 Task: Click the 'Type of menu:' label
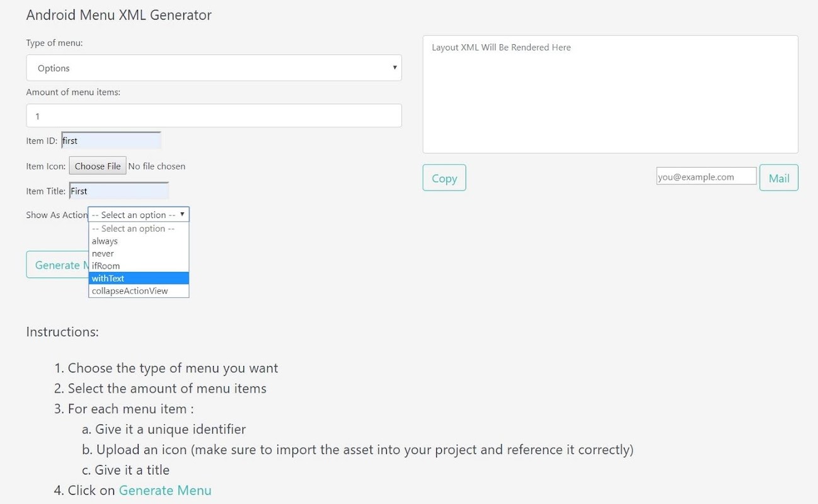coord(54,43)
